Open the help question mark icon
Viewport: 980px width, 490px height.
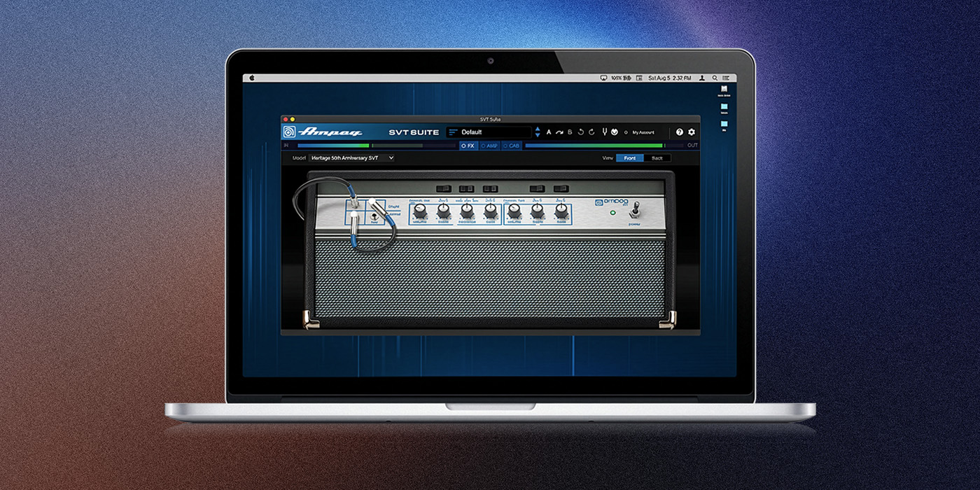(x=679, y=132)
